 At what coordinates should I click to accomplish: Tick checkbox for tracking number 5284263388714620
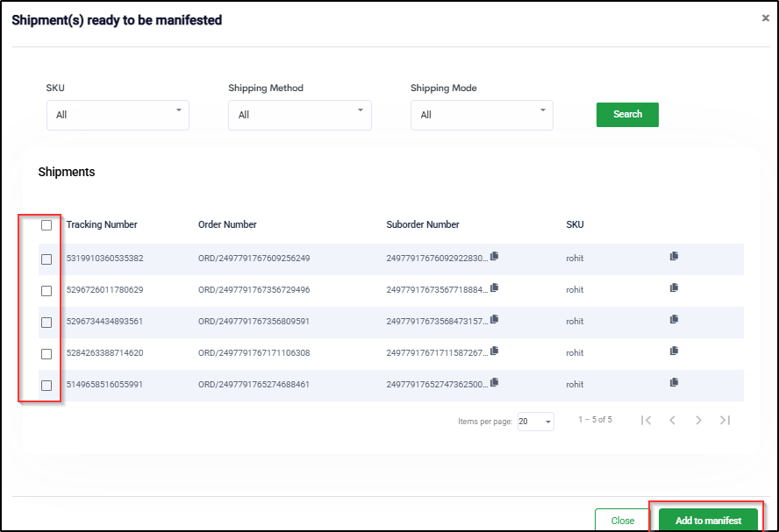(46, 354)
